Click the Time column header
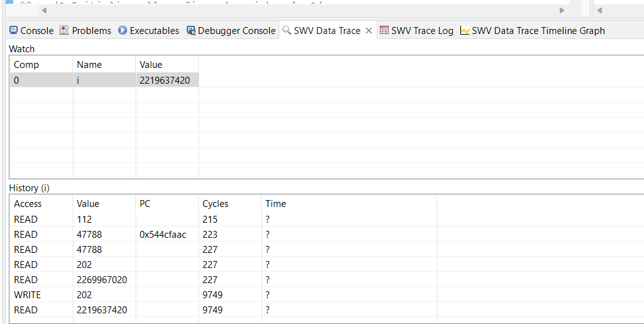The image size is (644, 324). (x=275, y=204)
